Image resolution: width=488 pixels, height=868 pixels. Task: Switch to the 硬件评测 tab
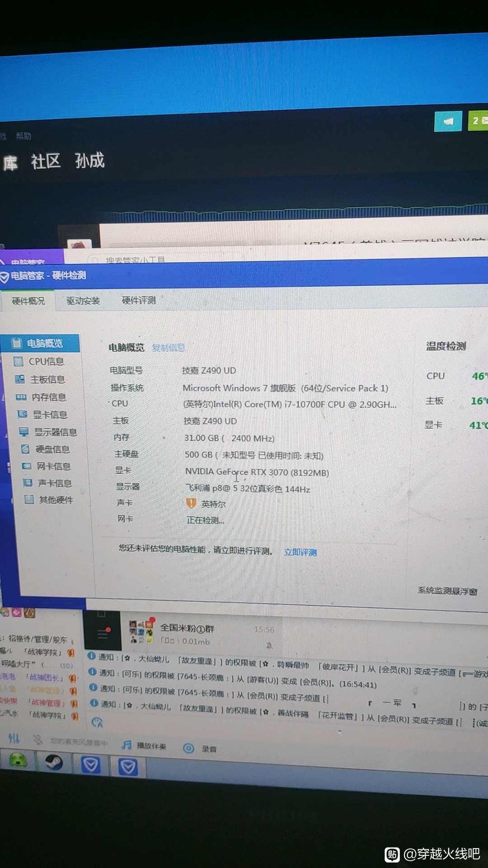tap(139, 300)
